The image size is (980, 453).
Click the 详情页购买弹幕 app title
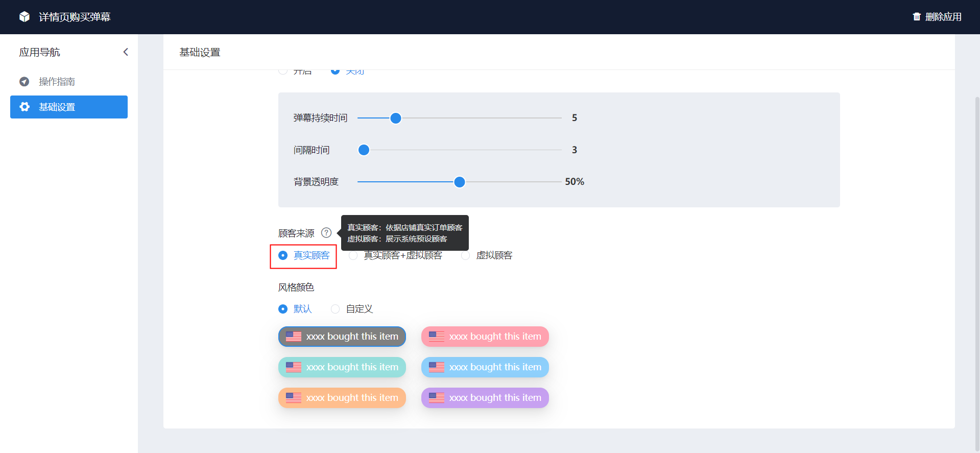pos(75,17)
